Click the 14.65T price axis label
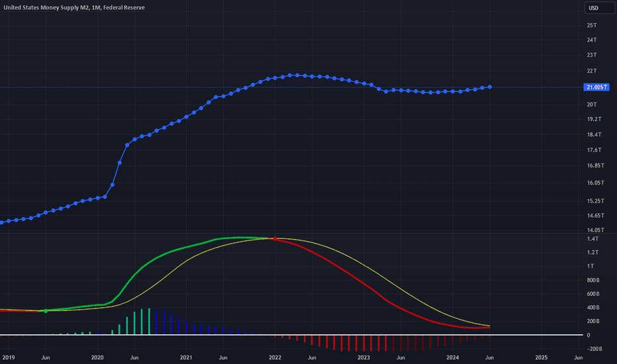The height and width of the screenshot is (364, 617). [x=596, y=215]
